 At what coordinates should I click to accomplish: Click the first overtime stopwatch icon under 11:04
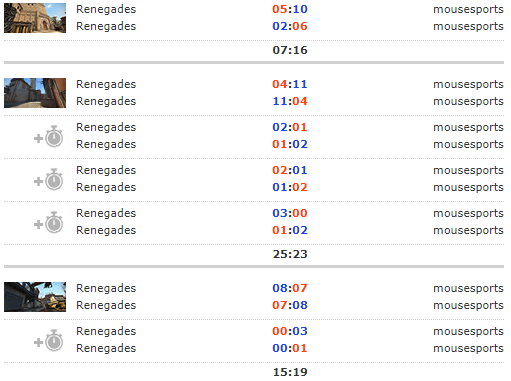tap(49, 136)
